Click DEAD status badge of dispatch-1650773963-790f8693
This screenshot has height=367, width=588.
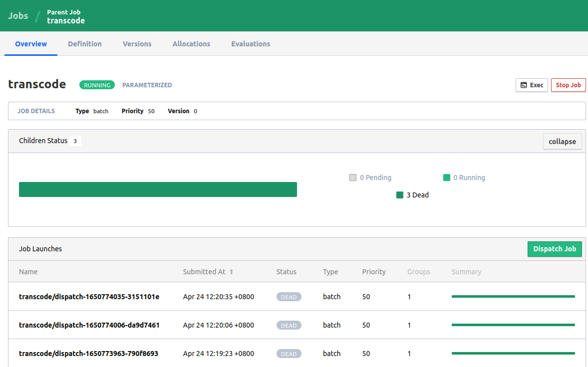click(x=289, y=354)
